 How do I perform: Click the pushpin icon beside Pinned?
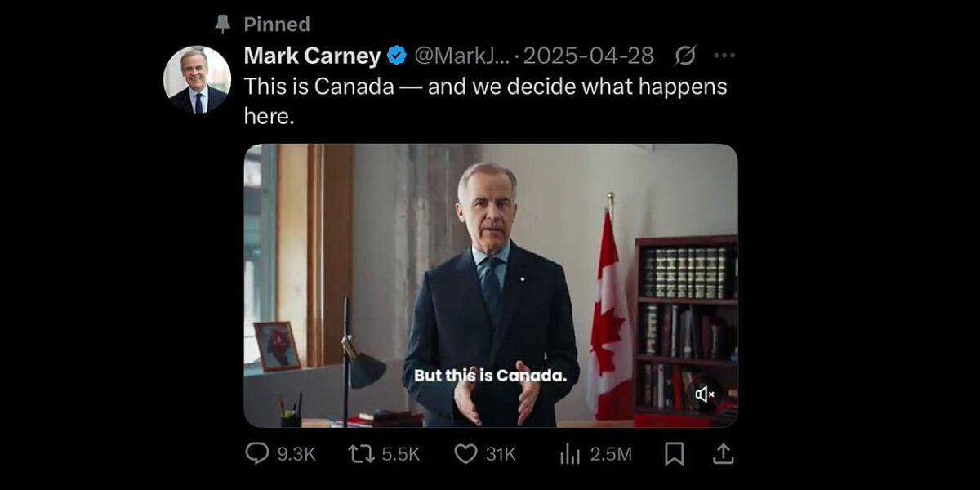pos(222,24)
